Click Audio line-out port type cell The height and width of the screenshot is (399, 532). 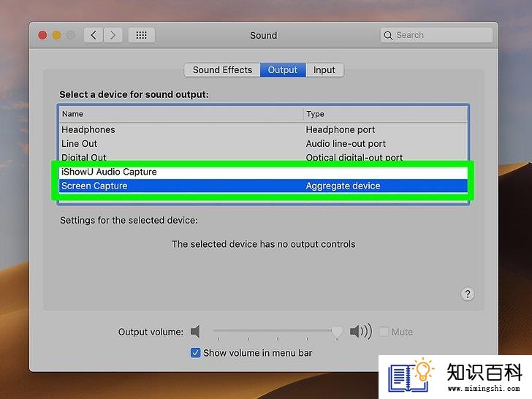pyautogui.click(x=346, y=144)
